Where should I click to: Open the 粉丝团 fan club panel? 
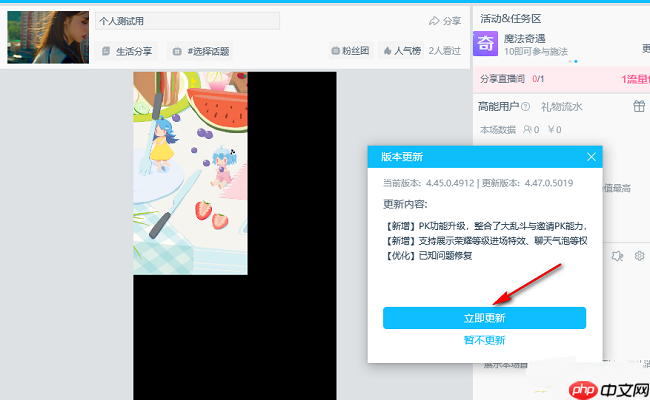pos(351,51)
